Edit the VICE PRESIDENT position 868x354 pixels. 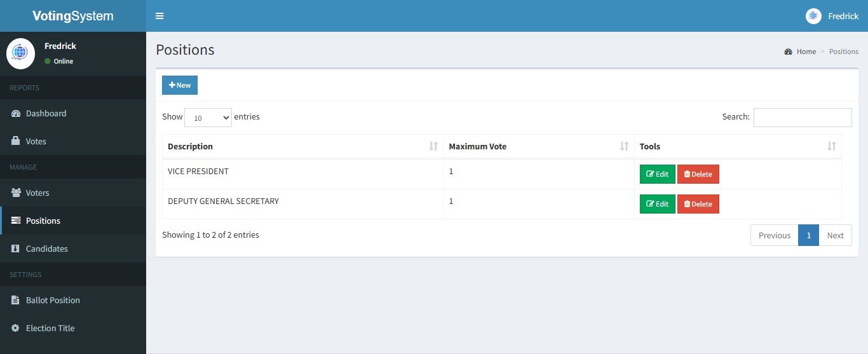657,174
